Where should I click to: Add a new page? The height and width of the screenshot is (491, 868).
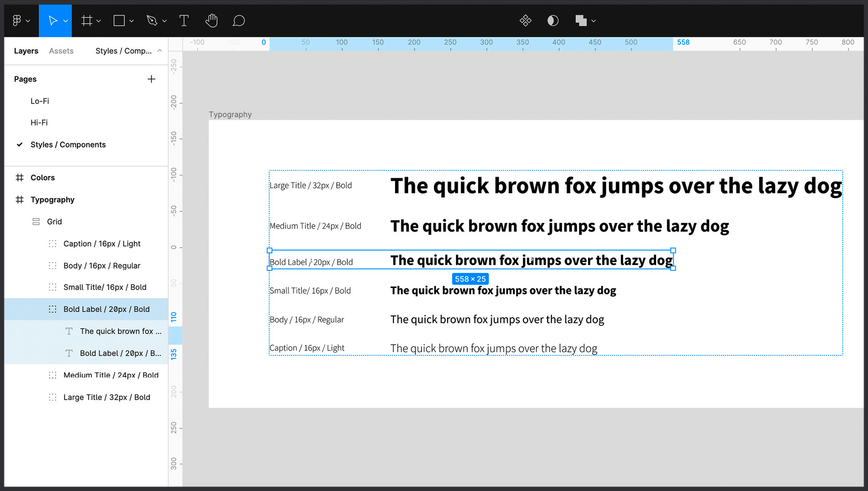pyautogui.click(x=152, y=79)
